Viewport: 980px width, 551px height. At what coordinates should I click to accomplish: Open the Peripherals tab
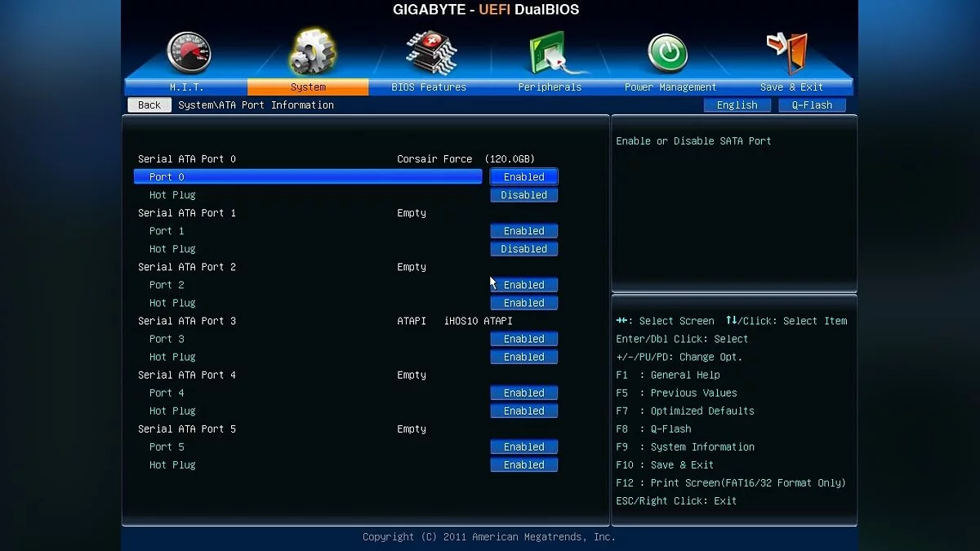(x=550, y=87)
